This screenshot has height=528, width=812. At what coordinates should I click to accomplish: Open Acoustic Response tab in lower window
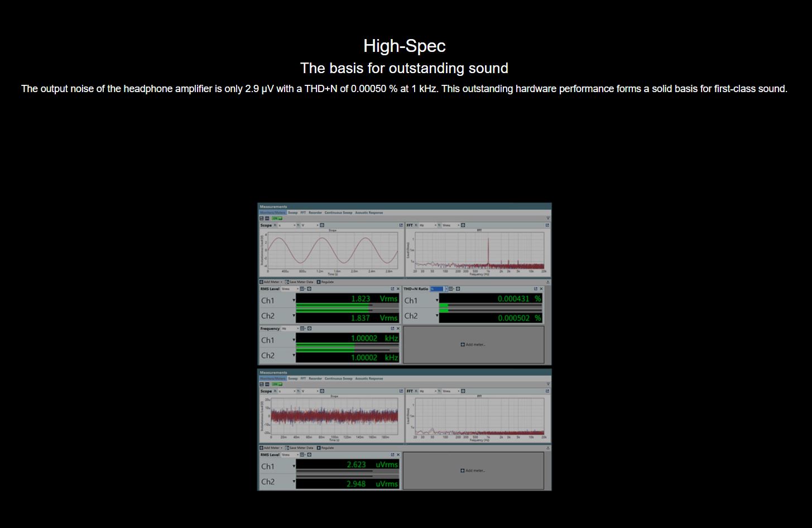(369, 378)
